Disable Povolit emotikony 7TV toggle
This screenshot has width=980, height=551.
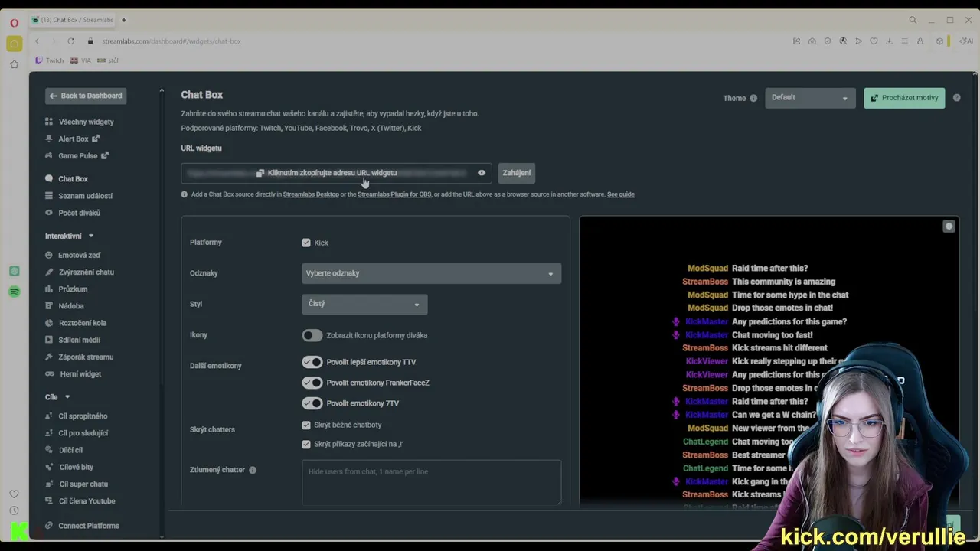point(312,403)
